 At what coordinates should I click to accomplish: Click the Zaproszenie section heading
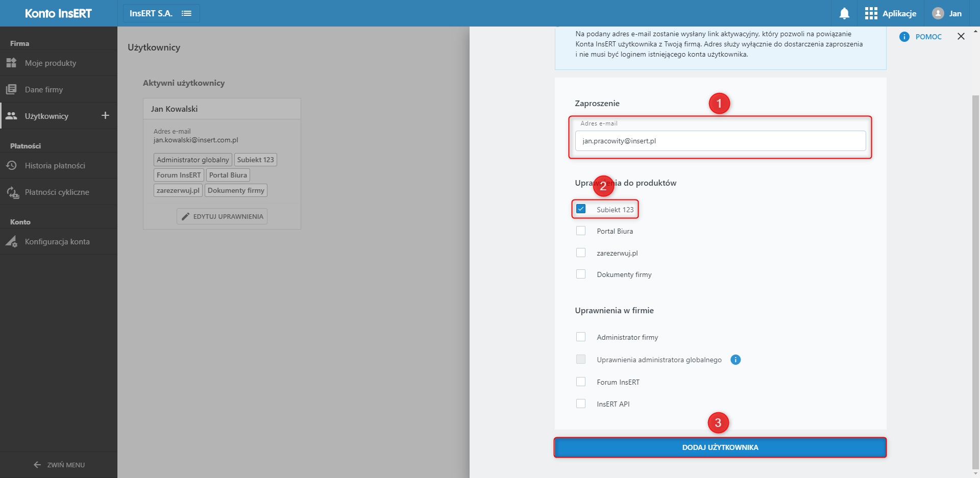pos(597,103)
